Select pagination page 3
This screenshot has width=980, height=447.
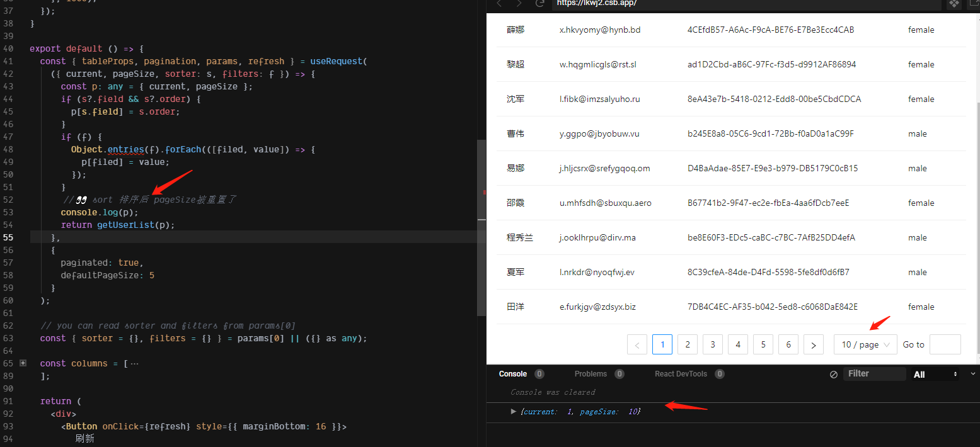[712, 344]
